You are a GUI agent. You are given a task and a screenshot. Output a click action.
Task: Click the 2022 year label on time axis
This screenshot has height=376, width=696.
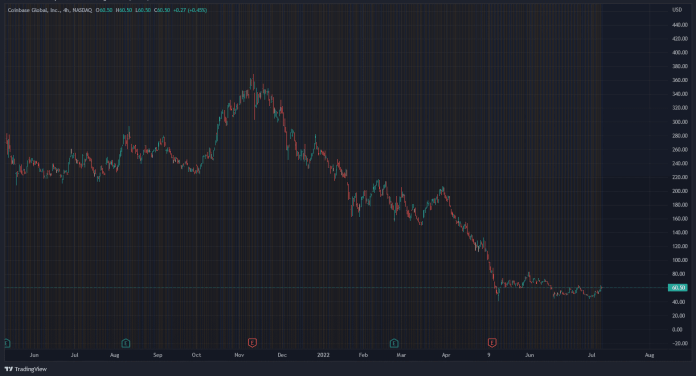[x=323, y=355]
